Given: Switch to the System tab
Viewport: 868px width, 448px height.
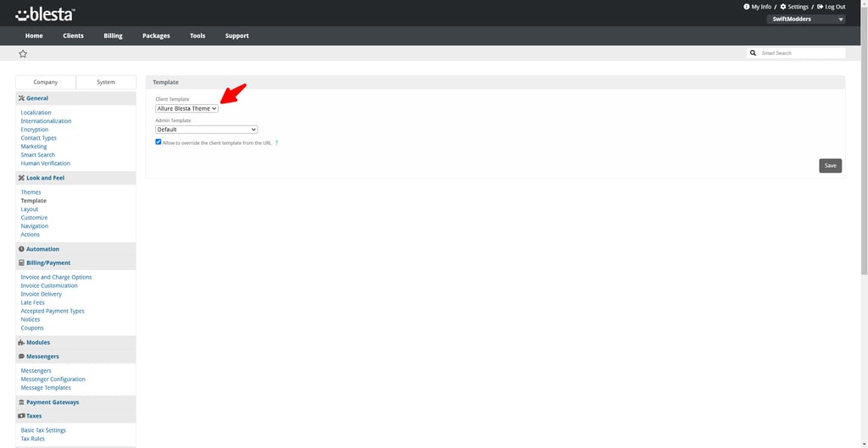Looking at the screenshot, I should coord(106,82).
